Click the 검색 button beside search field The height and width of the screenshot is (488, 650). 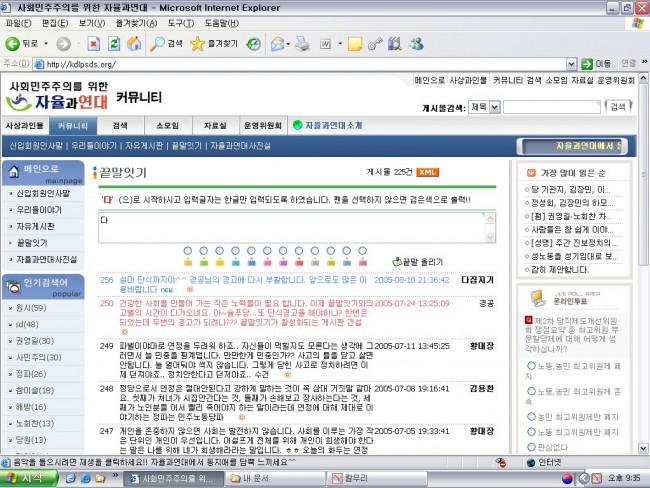coord(619,106)
